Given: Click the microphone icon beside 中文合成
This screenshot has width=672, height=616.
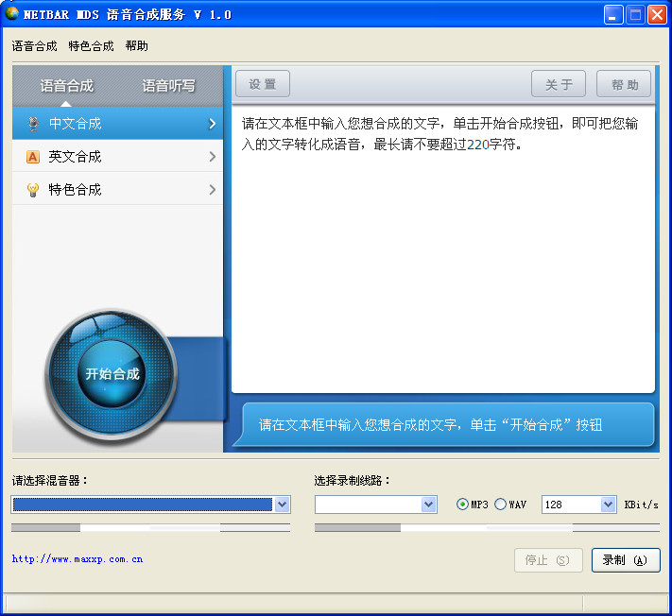Looking at the screenshot, I should click(33, 124).
